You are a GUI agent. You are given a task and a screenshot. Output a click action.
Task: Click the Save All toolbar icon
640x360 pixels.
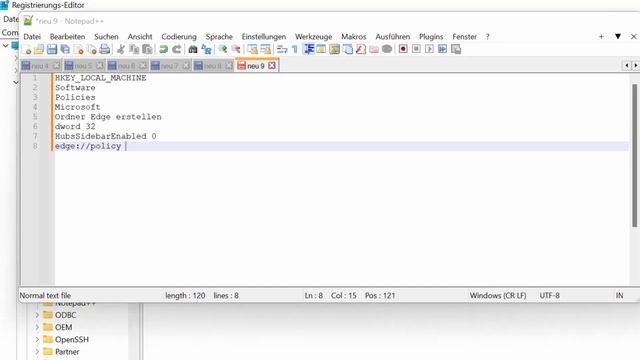coord(65,50)
